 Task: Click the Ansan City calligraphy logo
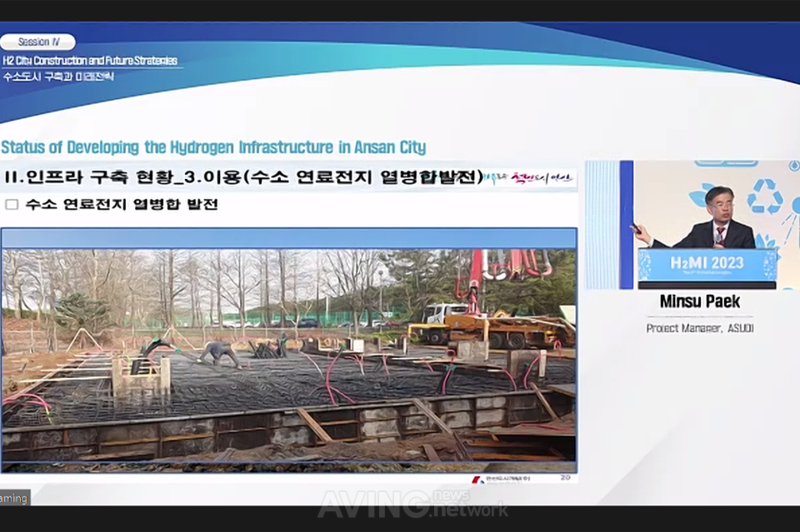(530, 178)
